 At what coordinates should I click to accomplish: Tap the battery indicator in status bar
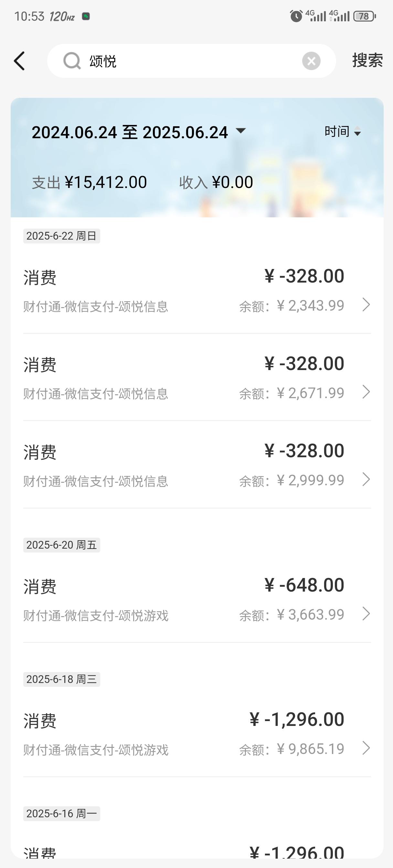coord(364,16)
